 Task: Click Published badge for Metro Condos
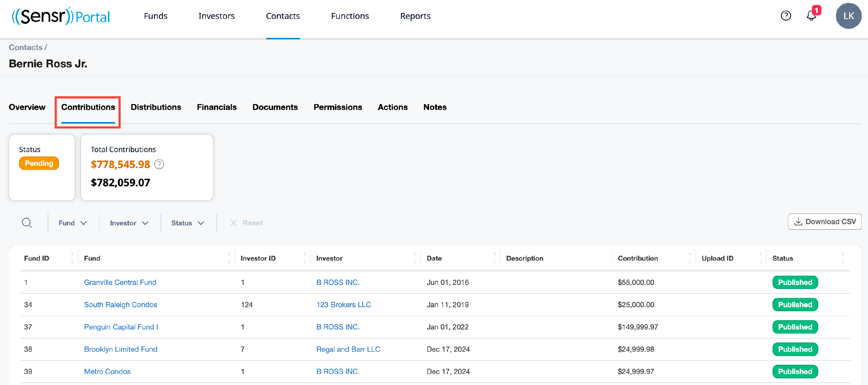795,371
